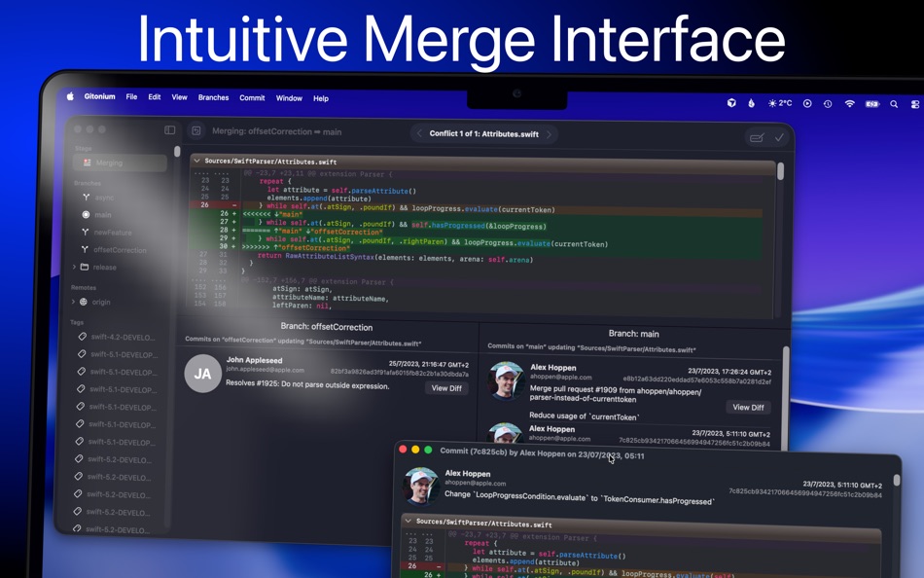Open the File menu

click(131, 96)
